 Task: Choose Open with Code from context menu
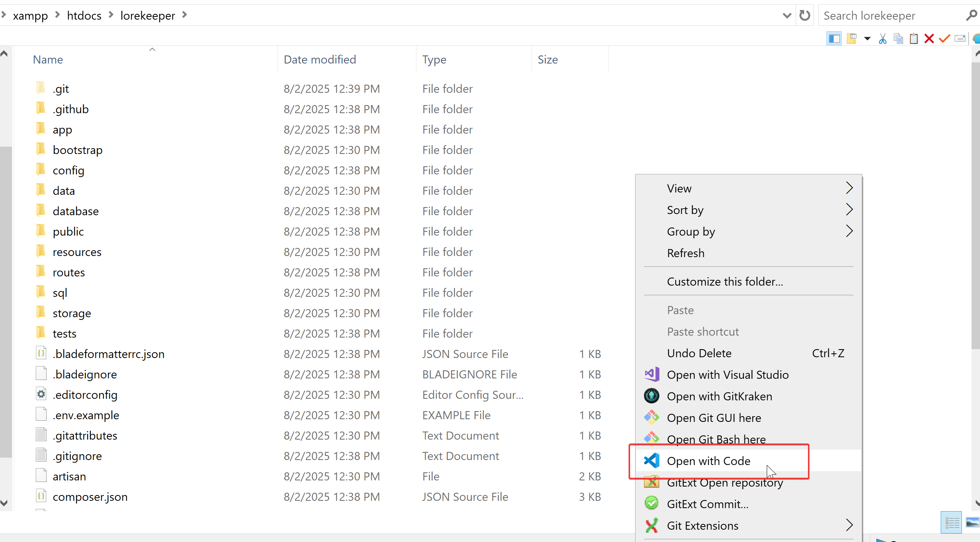pos(708,461)
